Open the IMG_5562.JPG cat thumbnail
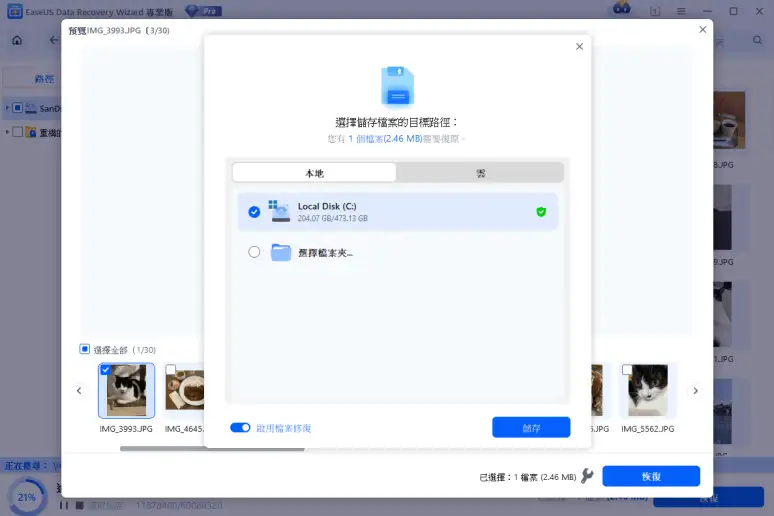The height and width of the screenshot is (516, 774). coord(647,390)
